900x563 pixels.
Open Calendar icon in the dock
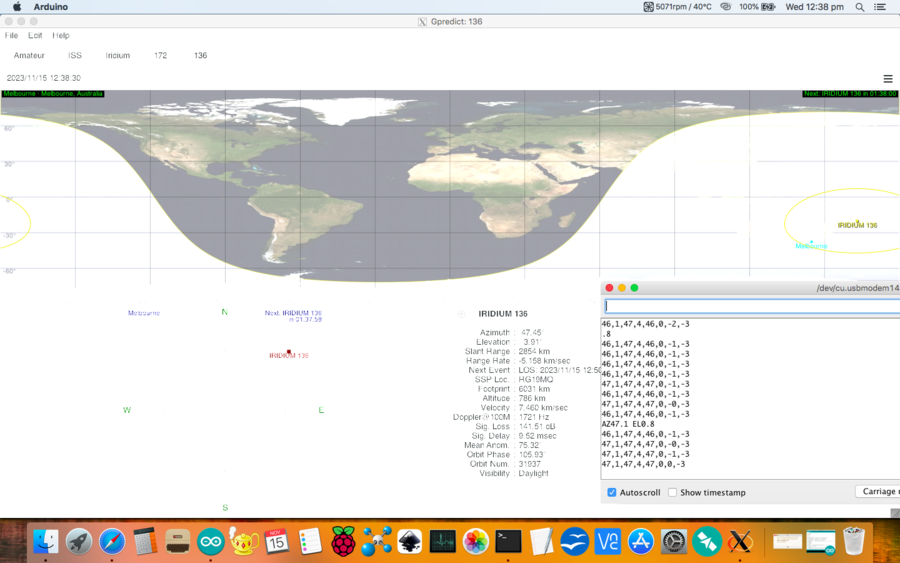coord(277,542)
